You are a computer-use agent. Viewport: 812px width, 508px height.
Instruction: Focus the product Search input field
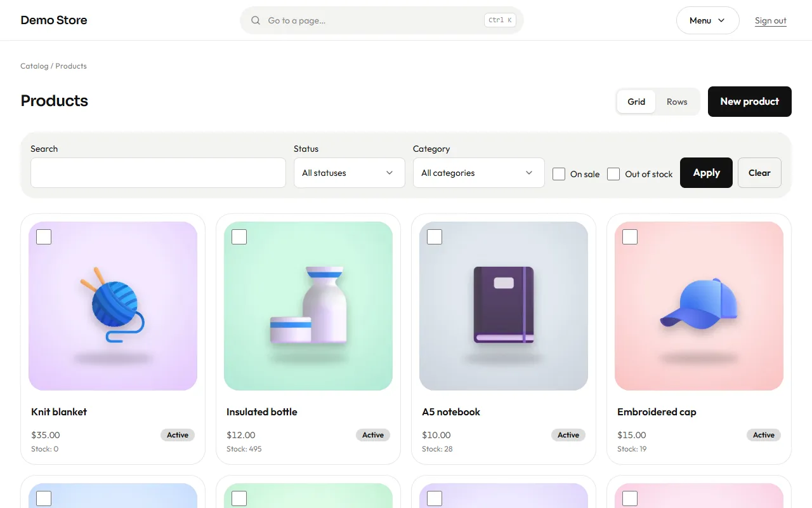tap(159, 173)
